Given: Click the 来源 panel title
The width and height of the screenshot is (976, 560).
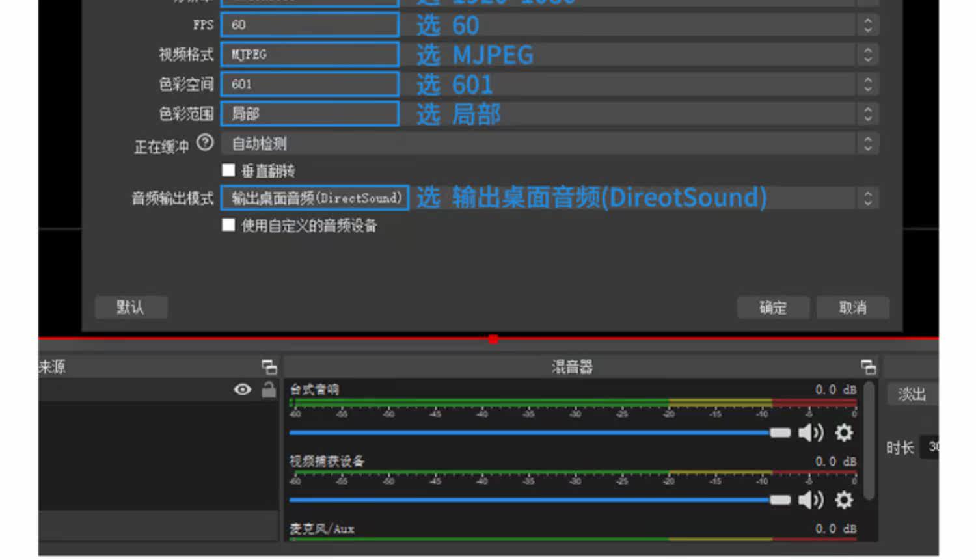Looking at the screenshot, I should [x=52, y=367].
